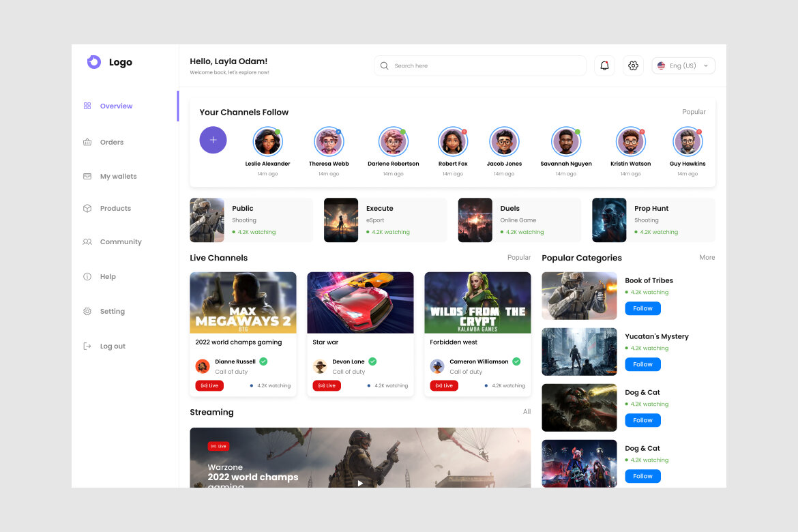Click the search magnifier icon
798x532 pixels.
(x=384, y=65)
